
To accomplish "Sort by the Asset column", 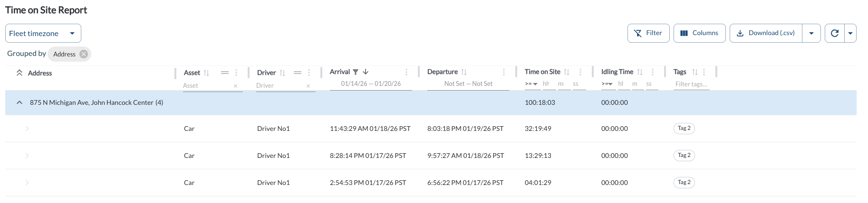I will (x=206, y=73).
